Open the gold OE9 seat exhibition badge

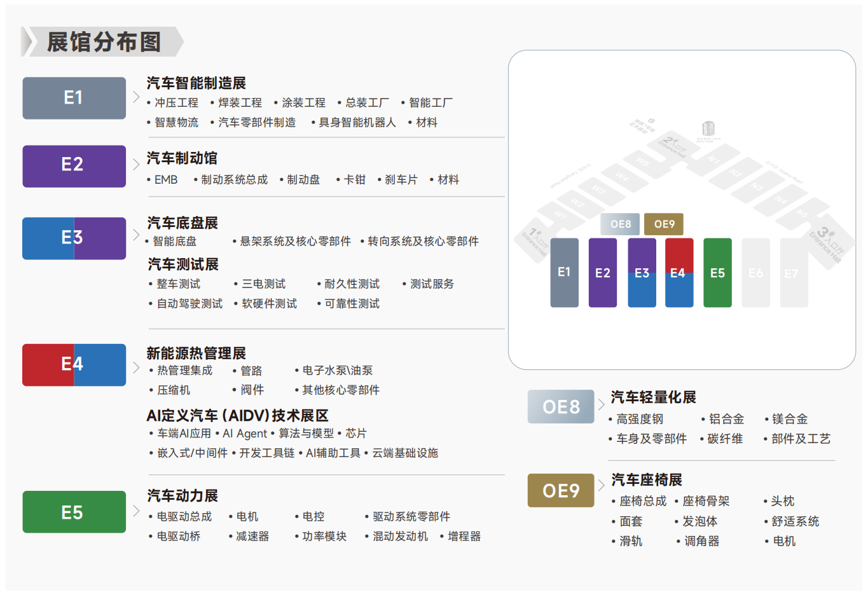[x=561, y=490]
